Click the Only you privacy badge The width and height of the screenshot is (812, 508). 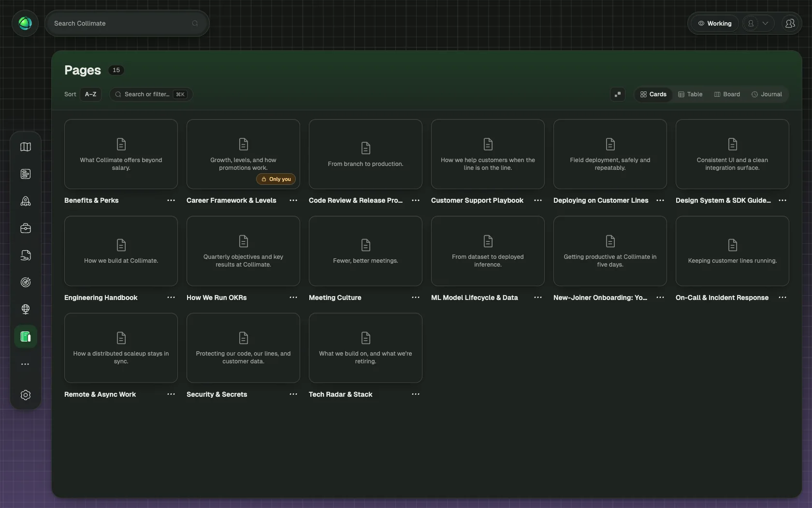tap(276, 179)
